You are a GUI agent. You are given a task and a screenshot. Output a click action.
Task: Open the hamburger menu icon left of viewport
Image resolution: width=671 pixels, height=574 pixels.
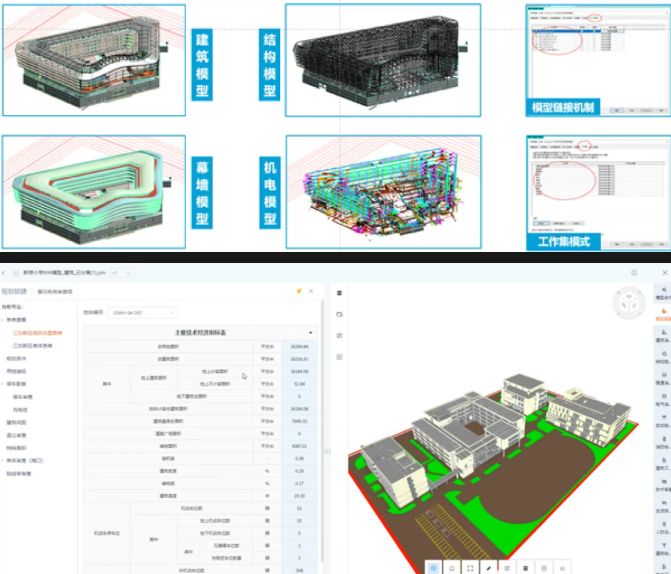(337, 293)
